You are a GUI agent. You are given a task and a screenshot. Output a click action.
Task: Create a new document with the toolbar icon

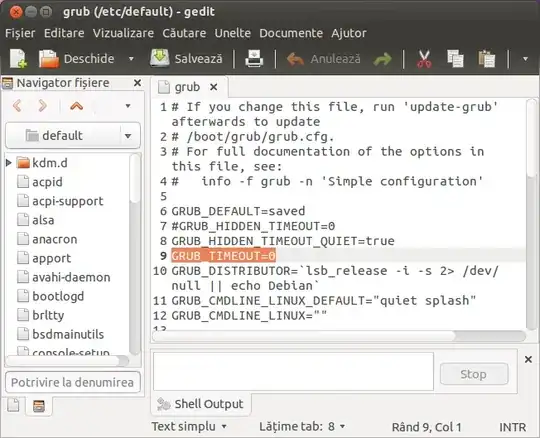tap(18, 59)
